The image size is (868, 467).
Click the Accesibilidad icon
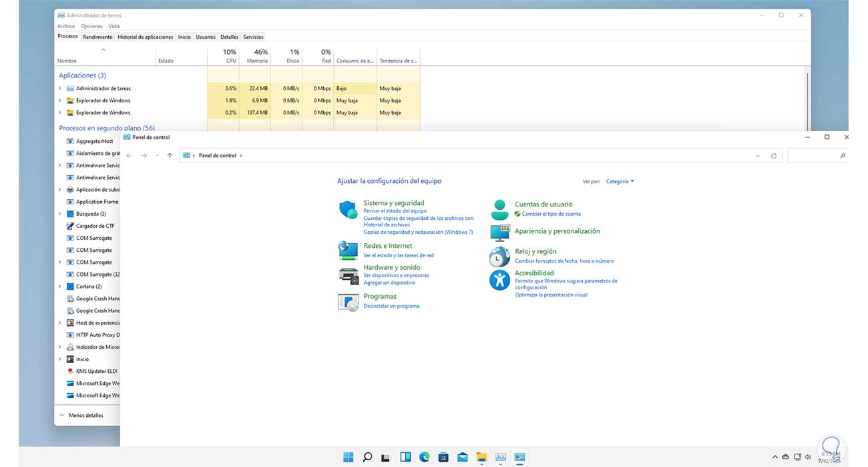[499, 280]
